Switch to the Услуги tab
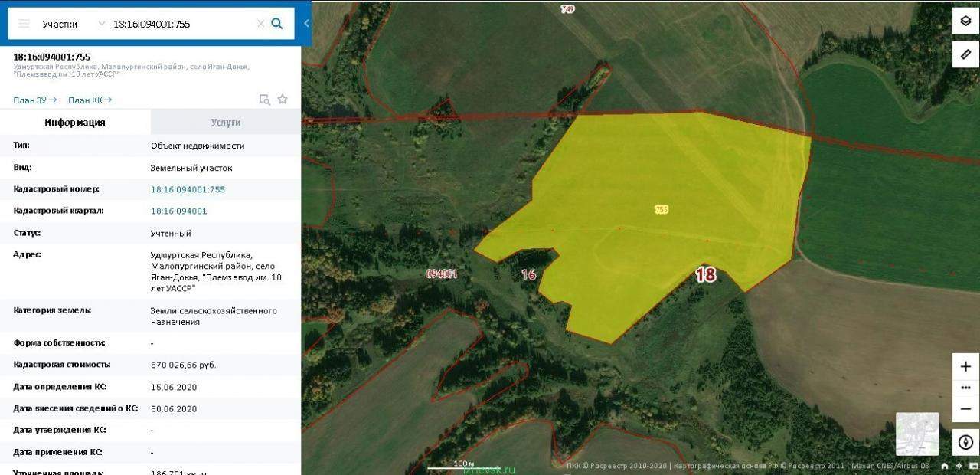 pos(226,122)
